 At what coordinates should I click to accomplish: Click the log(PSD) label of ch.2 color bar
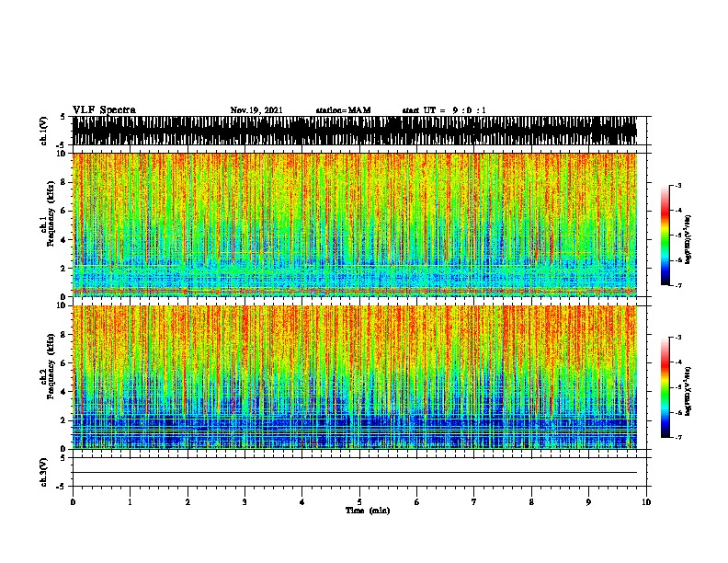point(688,391)
